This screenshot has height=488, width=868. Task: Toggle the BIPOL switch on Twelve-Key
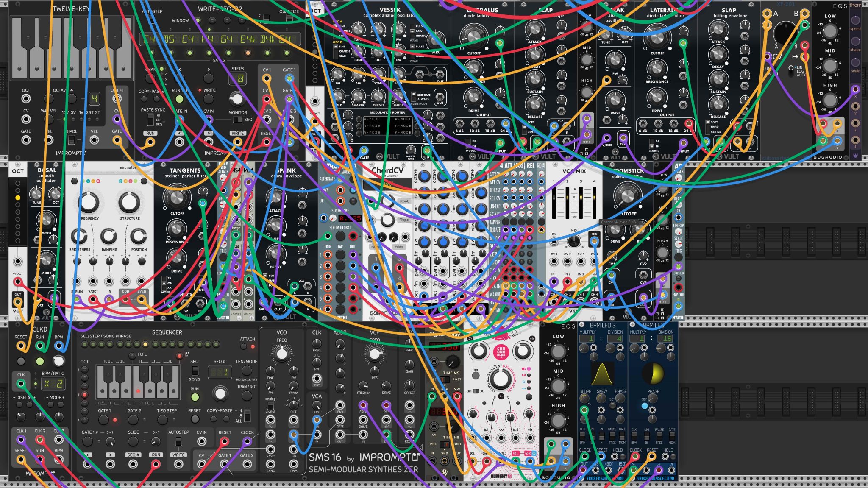coord(72,139)
